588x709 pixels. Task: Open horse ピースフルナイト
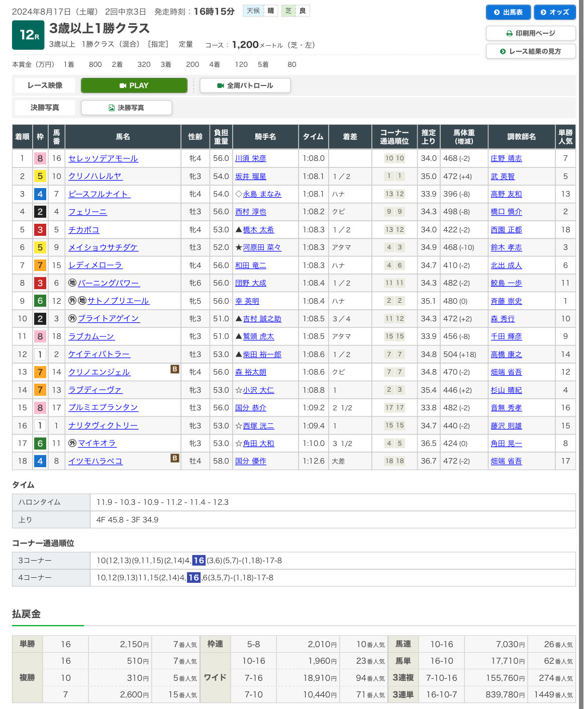[x=99, y=194]
